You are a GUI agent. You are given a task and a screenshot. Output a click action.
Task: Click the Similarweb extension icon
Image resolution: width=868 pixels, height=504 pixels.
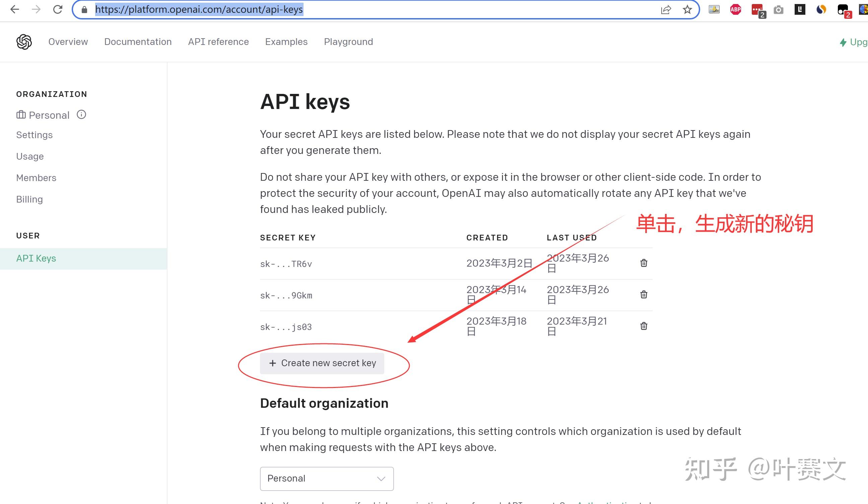coord(821,9)
